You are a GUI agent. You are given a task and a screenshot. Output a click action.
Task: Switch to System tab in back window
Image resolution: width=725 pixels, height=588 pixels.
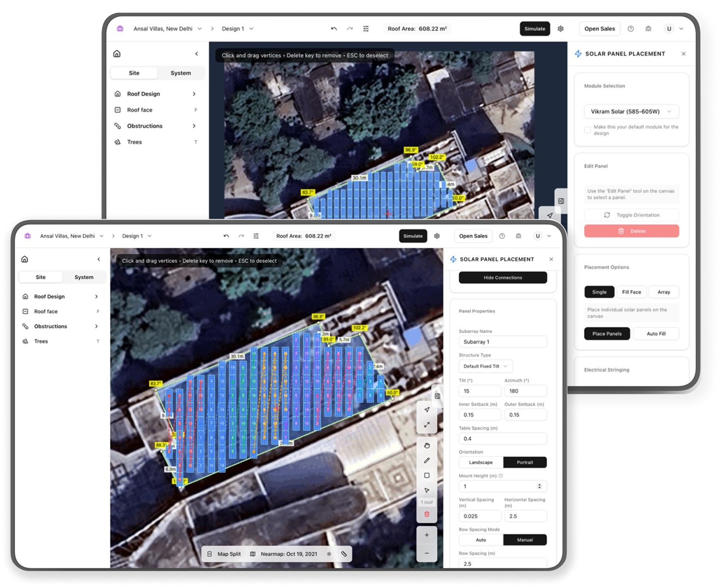(180, 73)
